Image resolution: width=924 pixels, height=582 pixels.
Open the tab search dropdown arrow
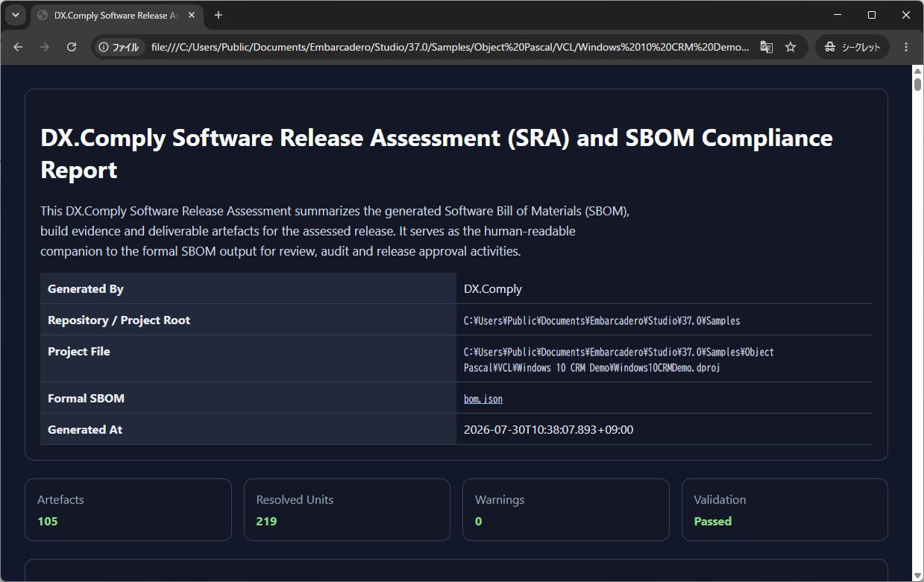tap(16, 15)
